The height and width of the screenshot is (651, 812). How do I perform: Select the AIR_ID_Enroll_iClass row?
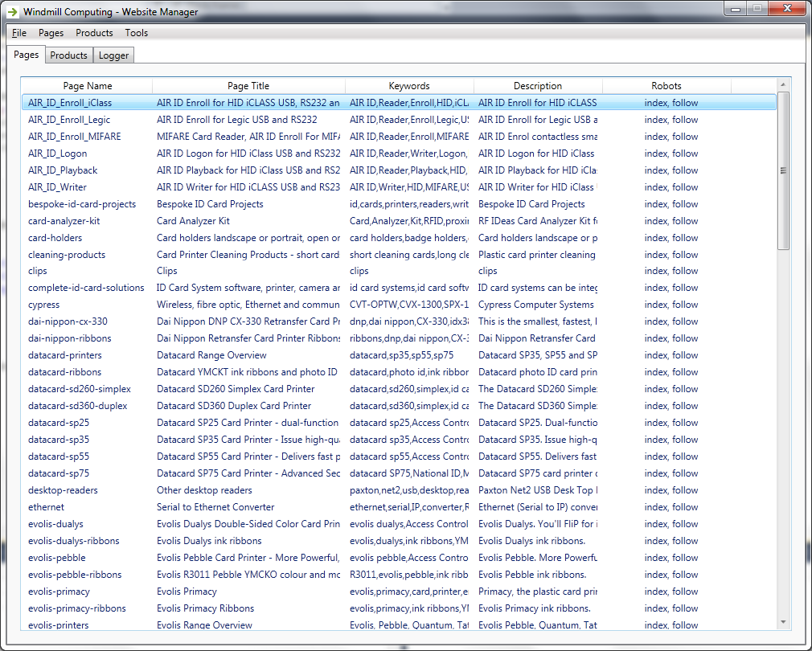[x=400, y=102]
